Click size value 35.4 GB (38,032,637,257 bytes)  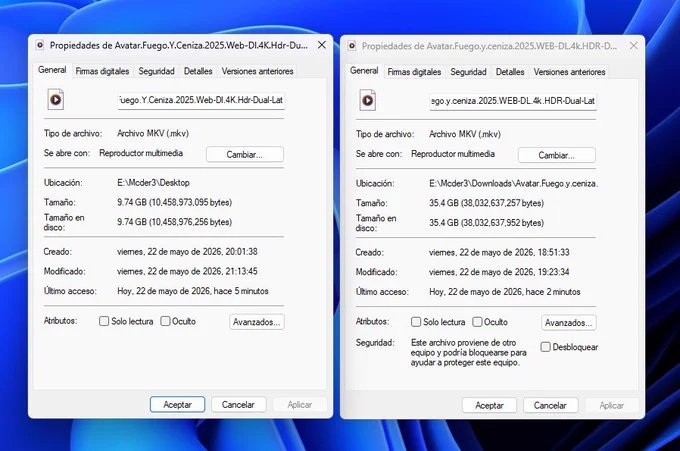click(x=487, y=203)
